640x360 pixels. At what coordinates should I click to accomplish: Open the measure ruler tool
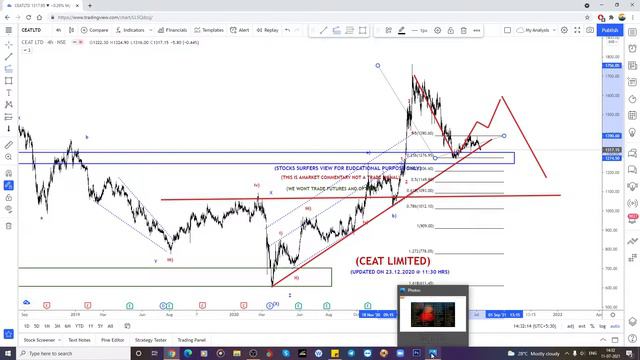[x=9, y=145]
